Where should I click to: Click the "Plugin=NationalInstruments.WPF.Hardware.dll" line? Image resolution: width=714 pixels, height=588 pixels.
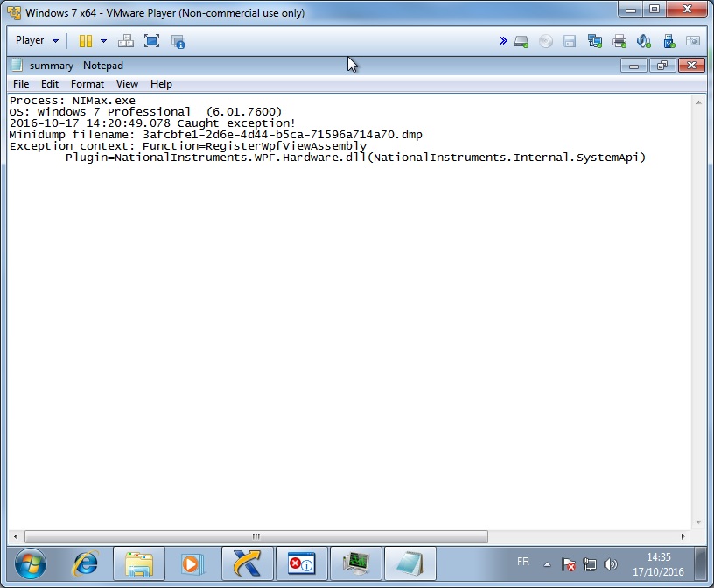click(355, 157)
